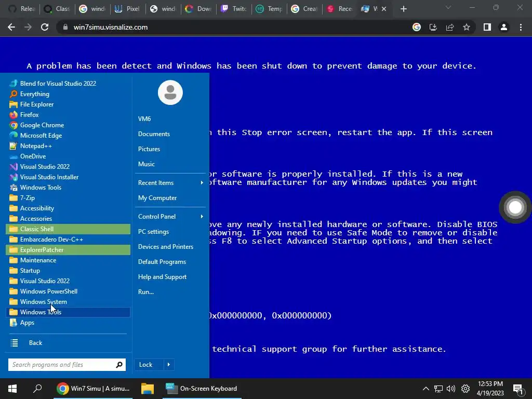
Task: Open the Run... dialog
Action: 170,292
